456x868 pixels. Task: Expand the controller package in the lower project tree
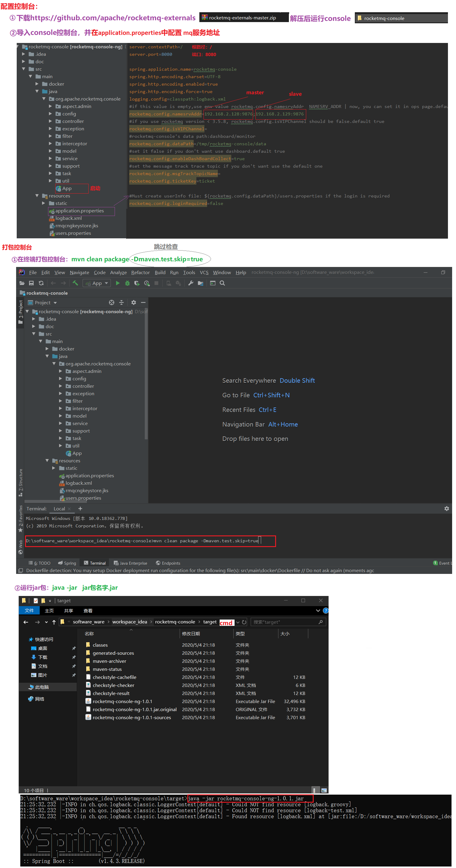click(x=61, y=386)
